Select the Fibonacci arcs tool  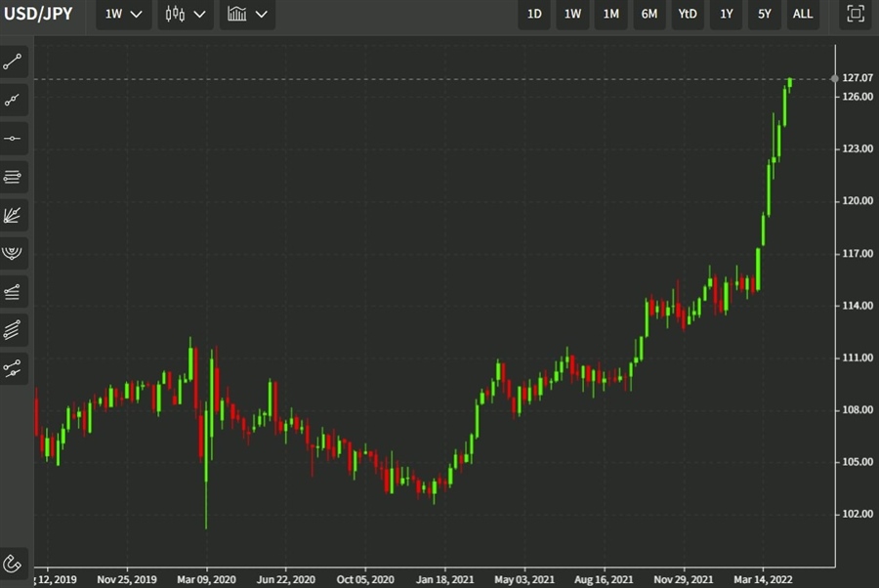13,253
